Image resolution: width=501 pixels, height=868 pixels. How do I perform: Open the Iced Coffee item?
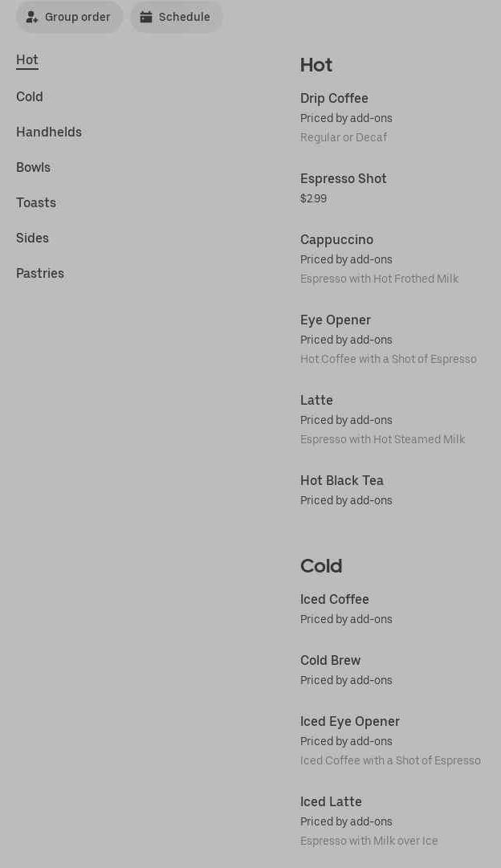[335, 600]
